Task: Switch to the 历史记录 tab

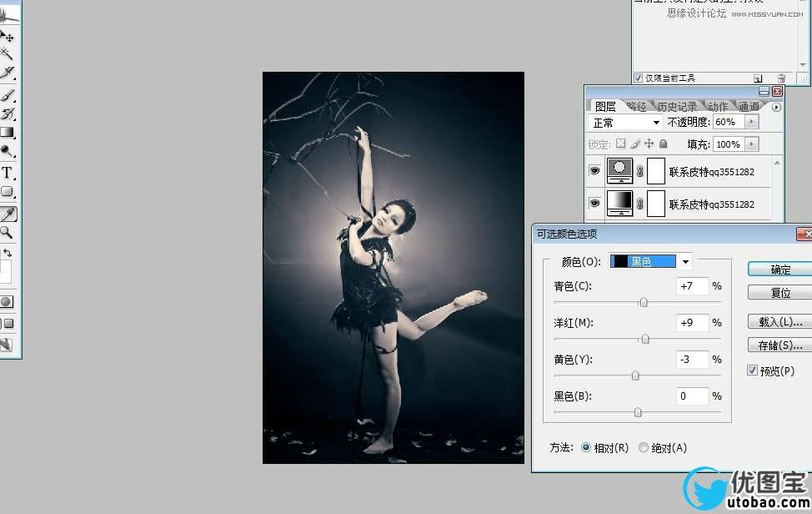Action: (677, 106)
